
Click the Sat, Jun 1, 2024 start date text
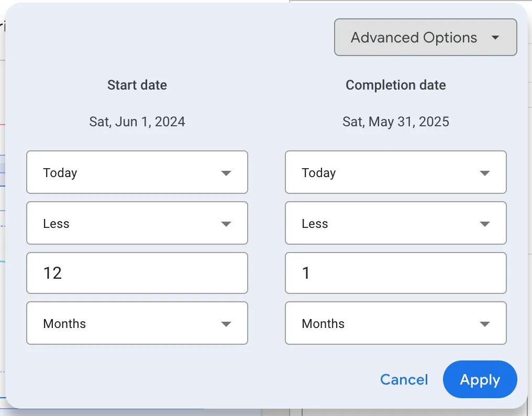[137, 122]
